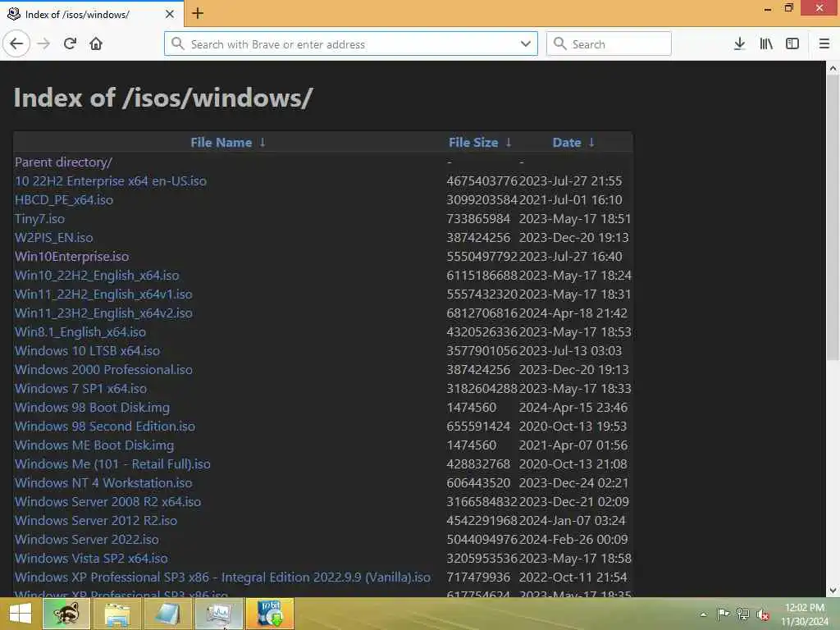Open the library bookmarks icon
Image resolution: width=840 pixels, height=630 pixels.
[766, 43]
